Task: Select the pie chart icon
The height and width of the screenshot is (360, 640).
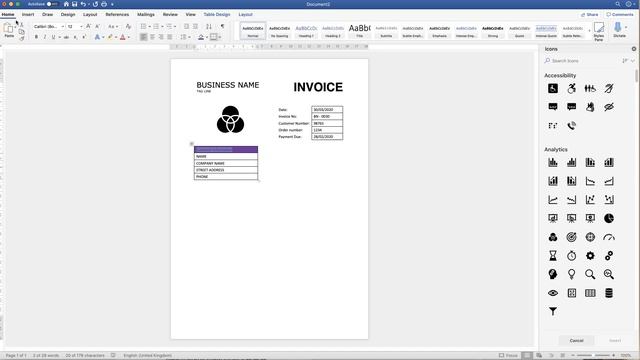Action: [x=609, y=218]
